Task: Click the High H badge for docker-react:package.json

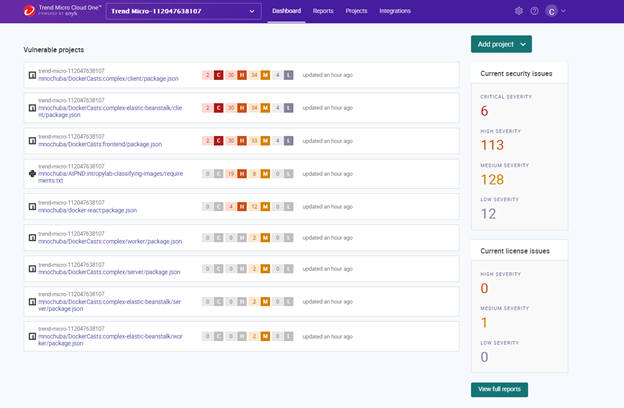Action: point(242,207)
